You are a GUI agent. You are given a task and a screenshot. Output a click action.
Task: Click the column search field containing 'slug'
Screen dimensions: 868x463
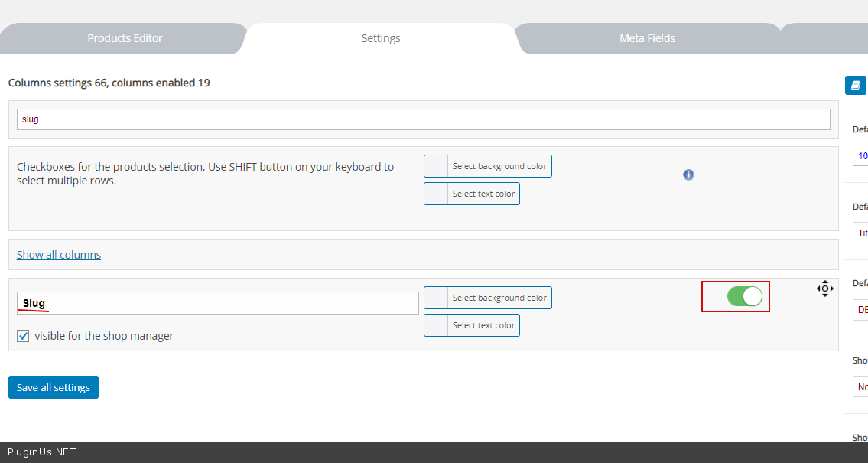423,119
